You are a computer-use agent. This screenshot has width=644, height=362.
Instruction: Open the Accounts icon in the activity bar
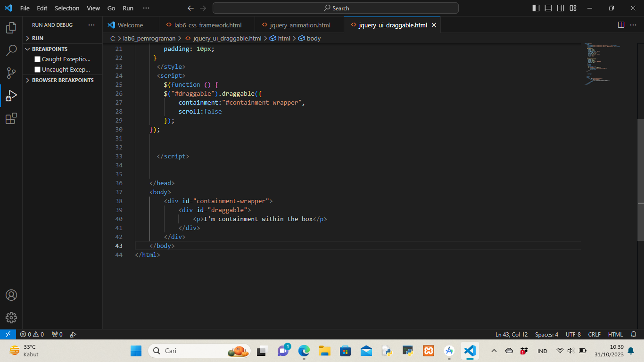11,295
